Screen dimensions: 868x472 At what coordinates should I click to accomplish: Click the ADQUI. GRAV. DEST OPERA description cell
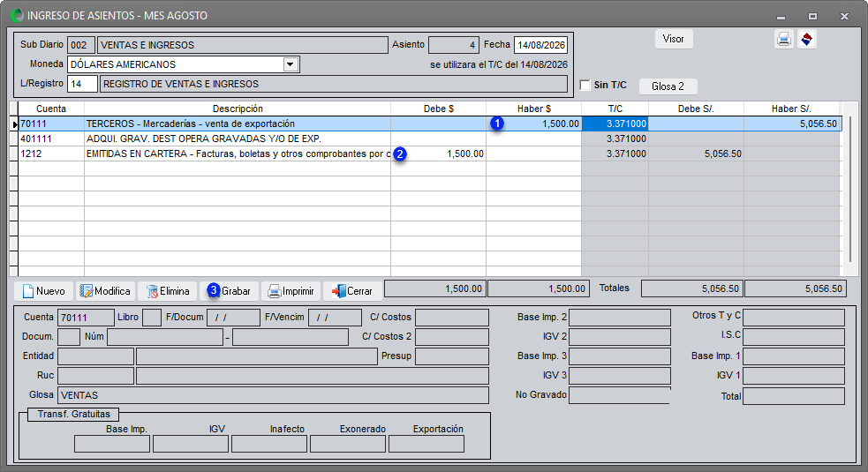pos(238,139)
